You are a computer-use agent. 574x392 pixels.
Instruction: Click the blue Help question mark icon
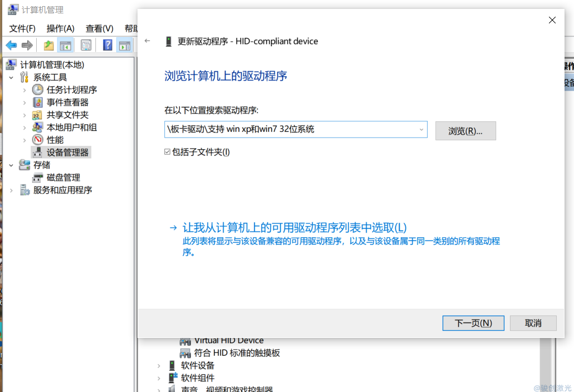click(x=107, y=46)
